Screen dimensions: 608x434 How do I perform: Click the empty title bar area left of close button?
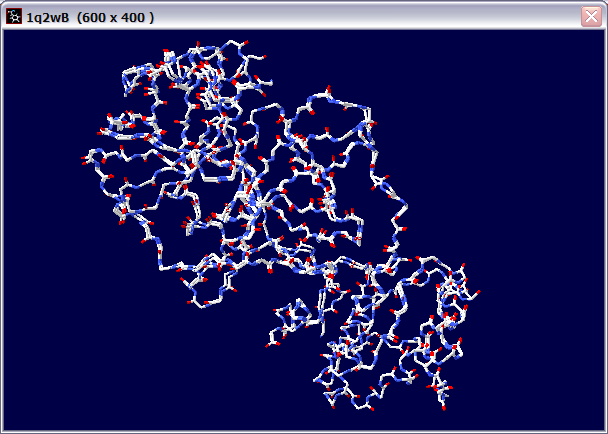tap(400, 16)
